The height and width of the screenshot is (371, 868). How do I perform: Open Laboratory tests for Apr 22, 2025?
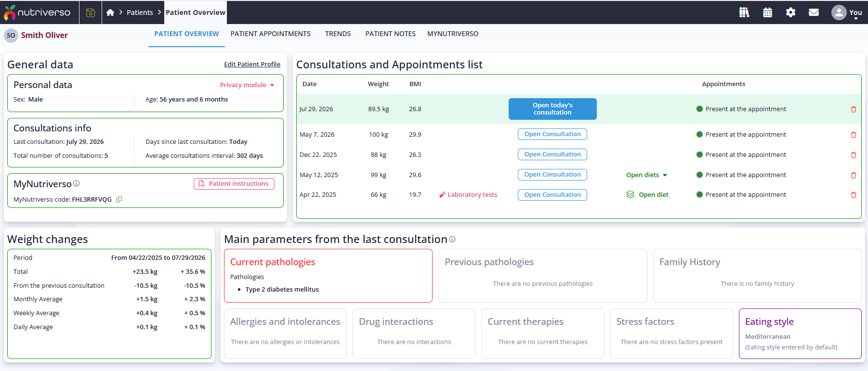tap(468, 194)
